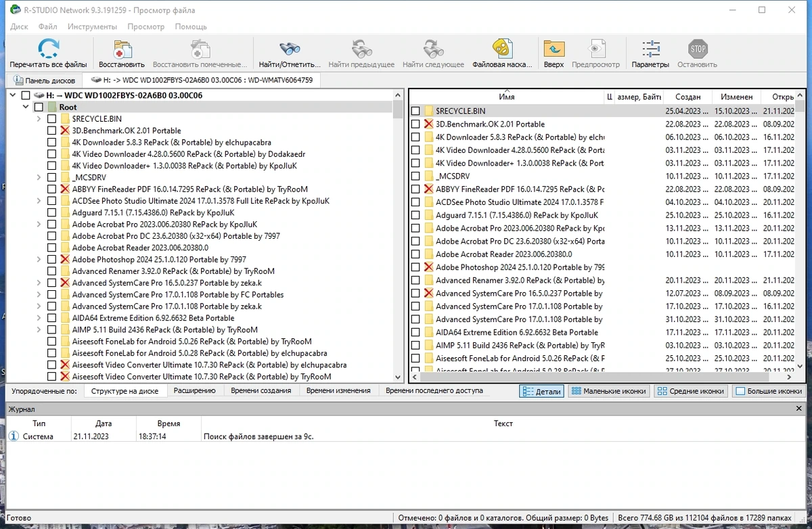Collapse the Root tree node
812x529 pixels.
26,107
